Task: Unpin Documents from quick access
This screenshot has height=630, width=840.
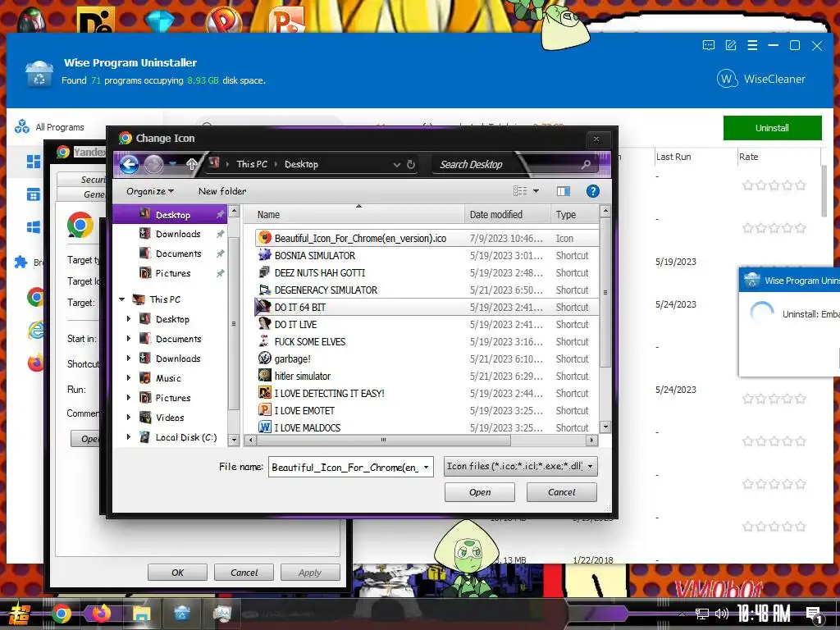Action: [220, 253]
